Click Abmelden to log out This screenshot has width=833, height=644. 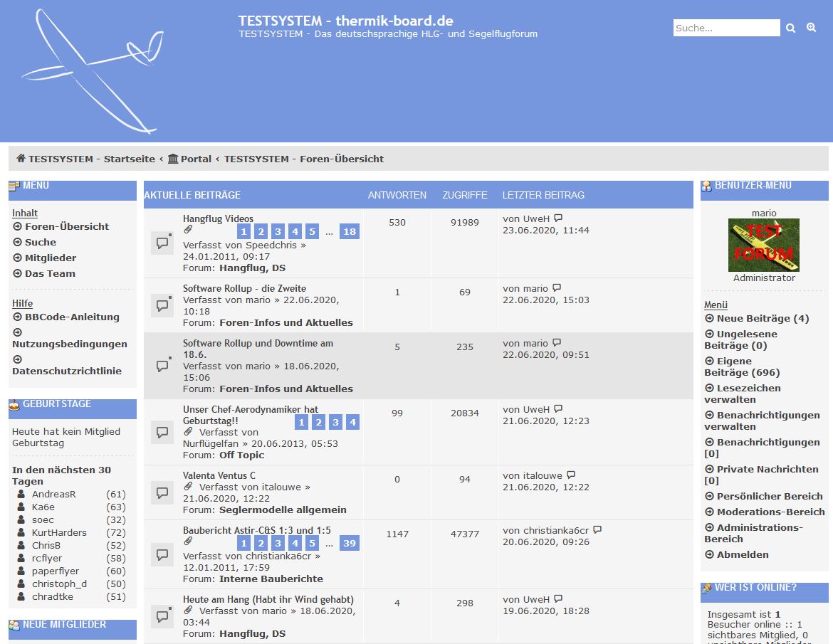743,554
